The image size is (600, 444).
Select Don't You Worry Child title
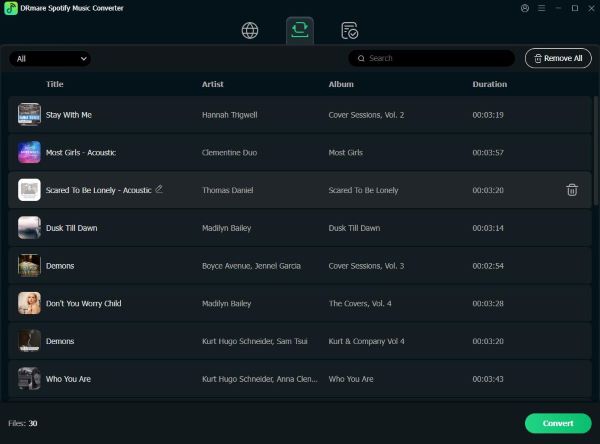click(83, 304)
